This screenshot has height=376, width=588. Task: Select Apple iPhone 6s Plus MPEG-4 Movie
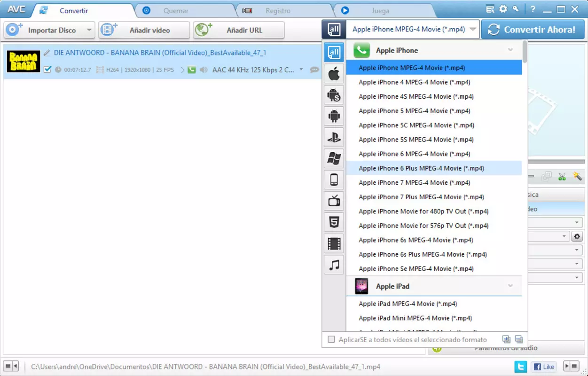[x=434, y=254]
